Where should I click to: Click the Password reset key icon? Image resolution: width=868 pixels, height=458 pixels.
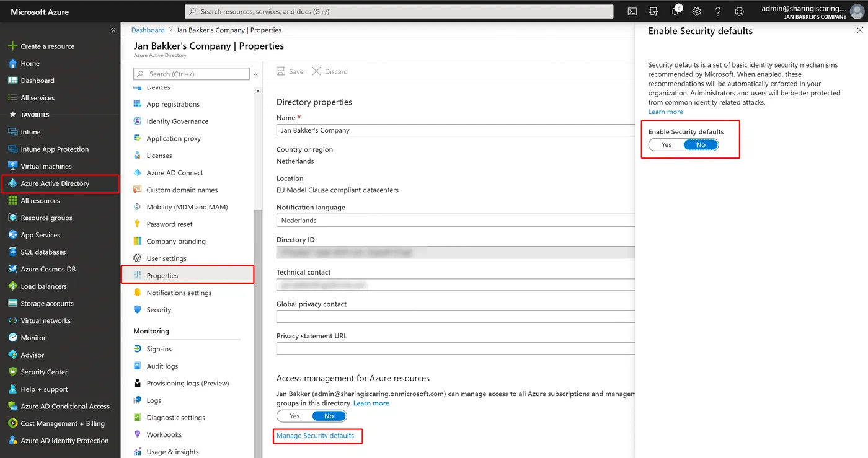138,224
